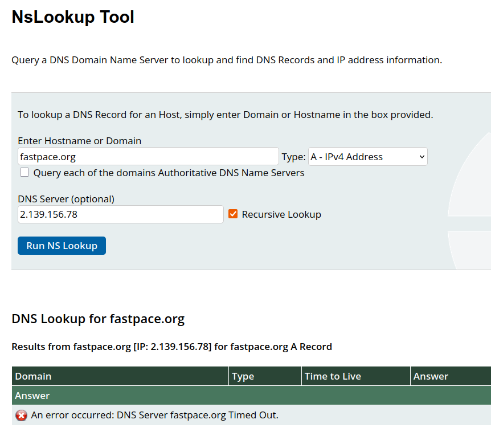Select the green Answer section row
Viewport: 491px width, 448px height.
[x=251, y=396]
